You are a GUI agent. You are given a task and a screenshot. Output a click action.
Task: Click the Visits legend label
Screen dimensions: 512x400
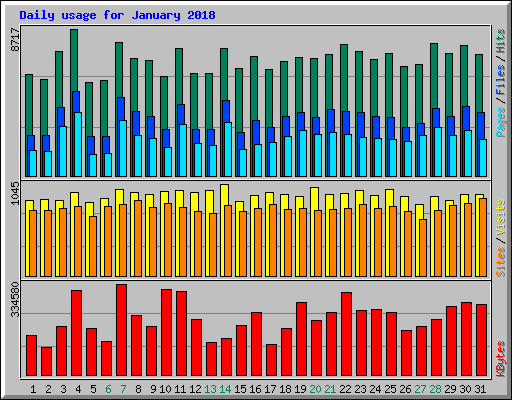pos(501,217)
